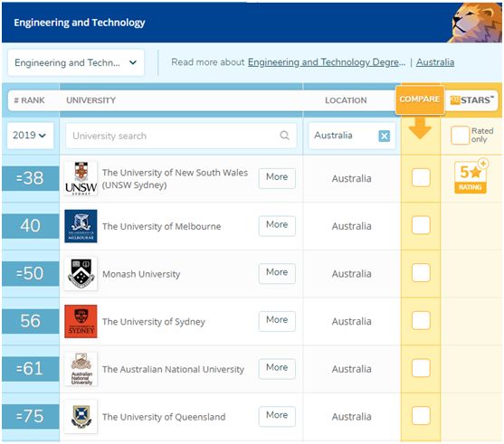Open Engineering and Technology Degrees link

327,62
